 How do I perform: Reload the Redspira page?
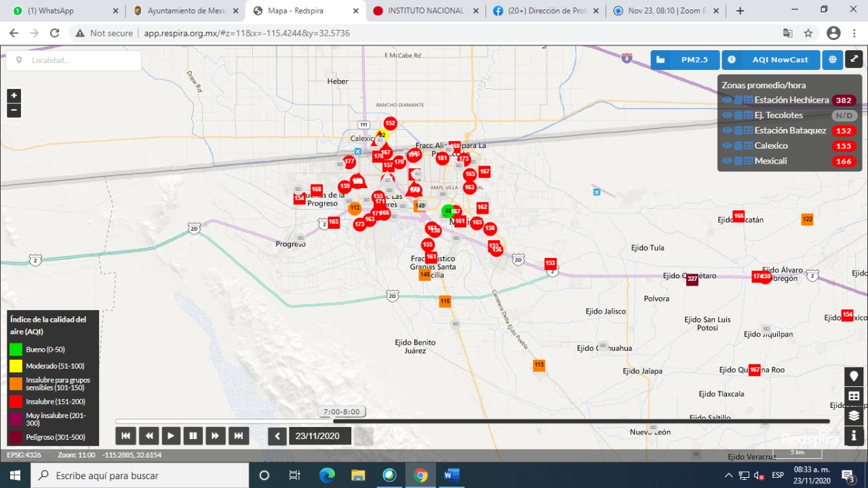tap(54, 33)
